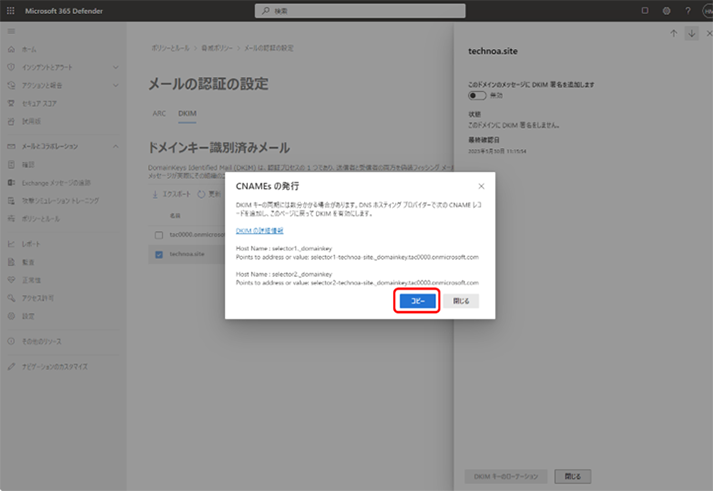
Task: Check the tac0000.onmicrosoft row checkbox
Action: [x=159, y=235]
